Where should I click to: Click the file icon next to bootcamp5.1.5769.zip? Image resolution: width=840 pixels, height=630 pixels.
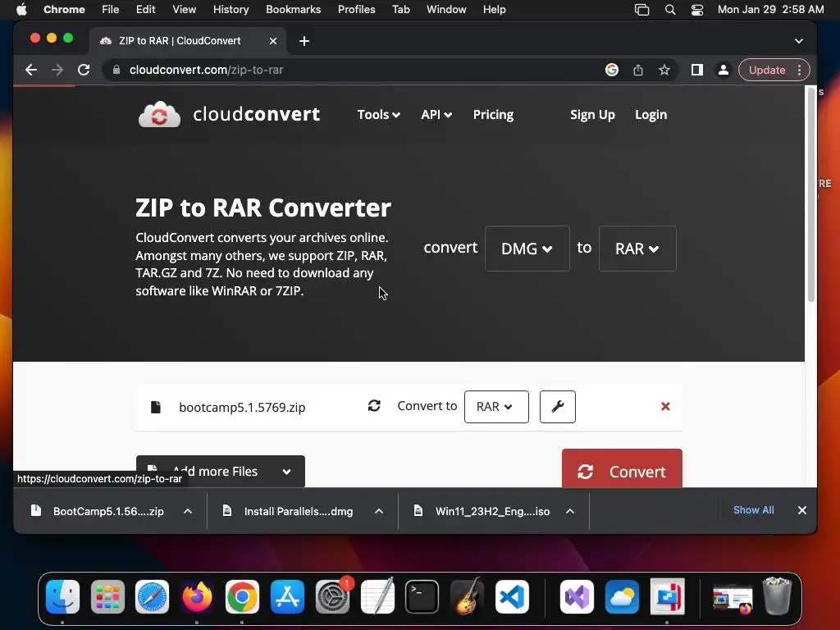155,407
